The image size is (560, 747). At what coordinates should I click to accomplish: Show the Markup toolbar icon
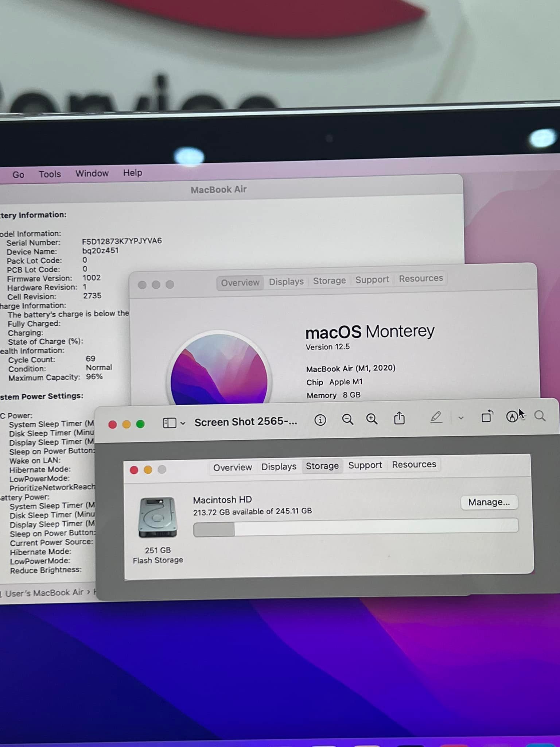tap(512, 416)
